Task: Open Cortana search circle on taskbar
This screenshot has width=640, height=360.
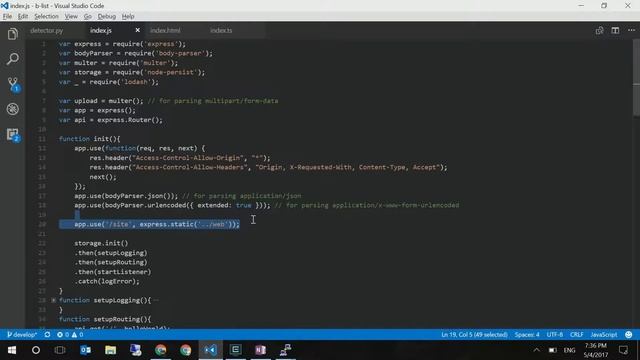Action: 36,350
